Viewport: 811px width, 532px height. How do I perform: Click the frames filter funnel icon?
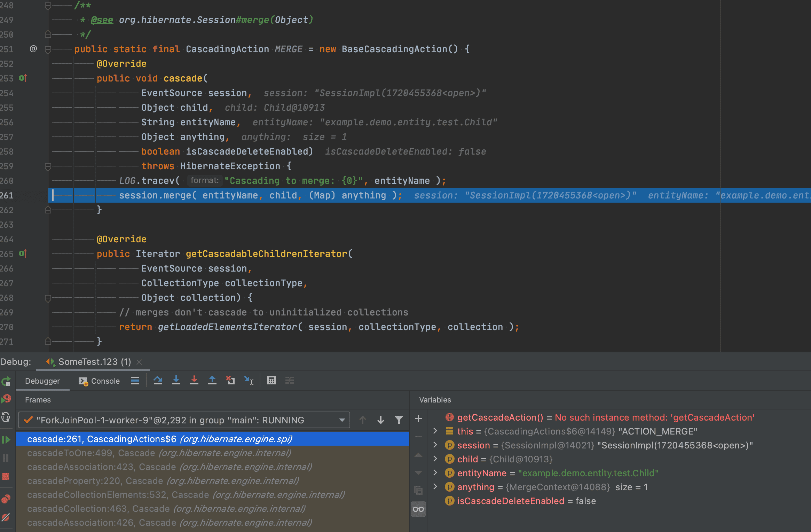(399, 420)
